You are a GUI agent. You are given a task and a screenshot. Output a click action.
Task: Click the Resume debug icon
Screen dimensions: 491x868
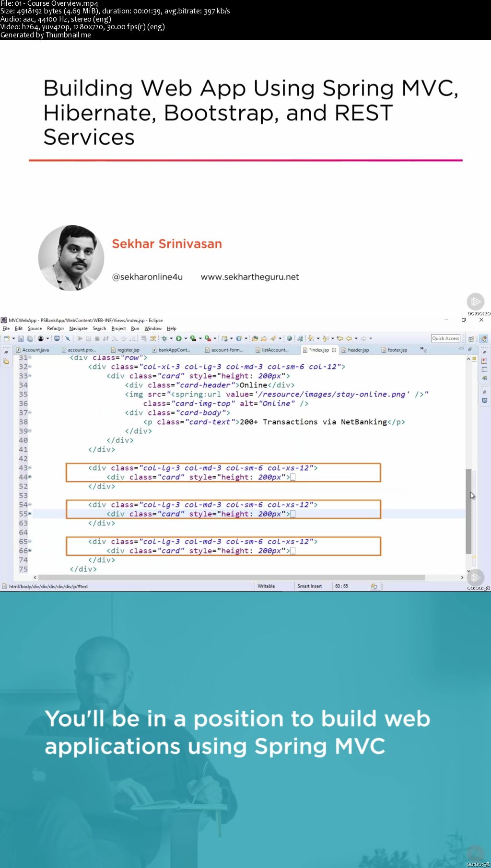point(80,338)
